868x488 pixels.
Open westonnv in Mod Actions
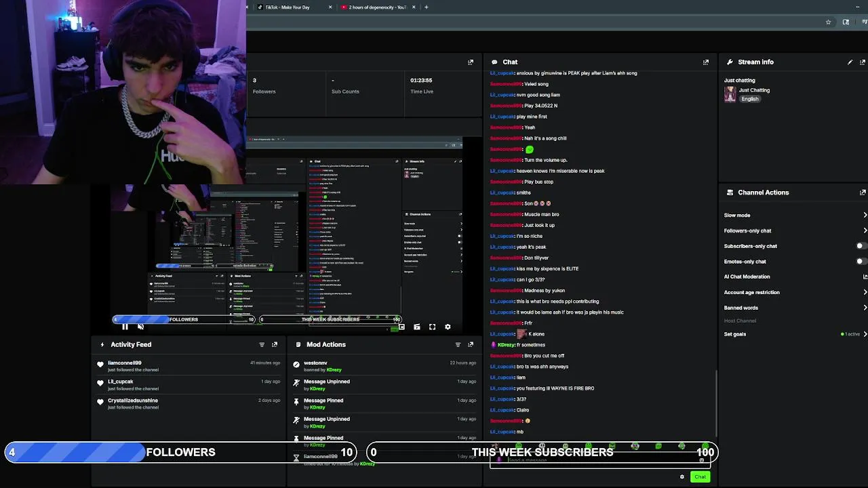[315, 363]
